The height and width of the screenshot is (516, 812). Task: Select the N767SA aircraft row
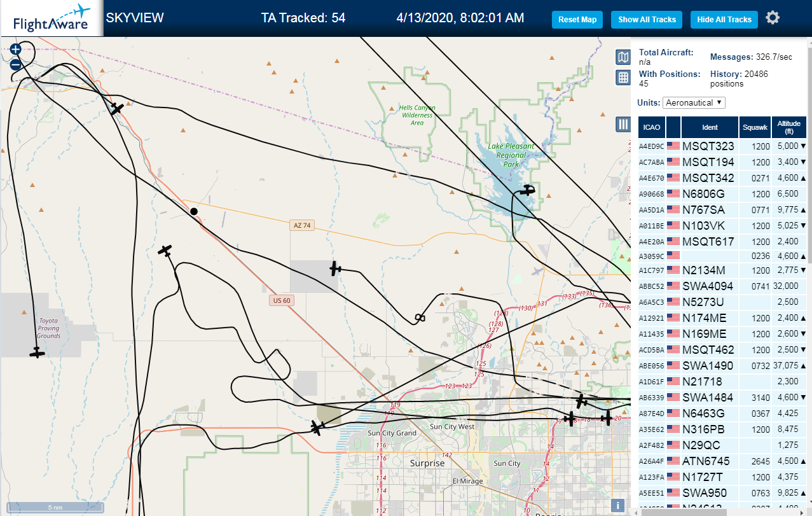click(723, 209)
